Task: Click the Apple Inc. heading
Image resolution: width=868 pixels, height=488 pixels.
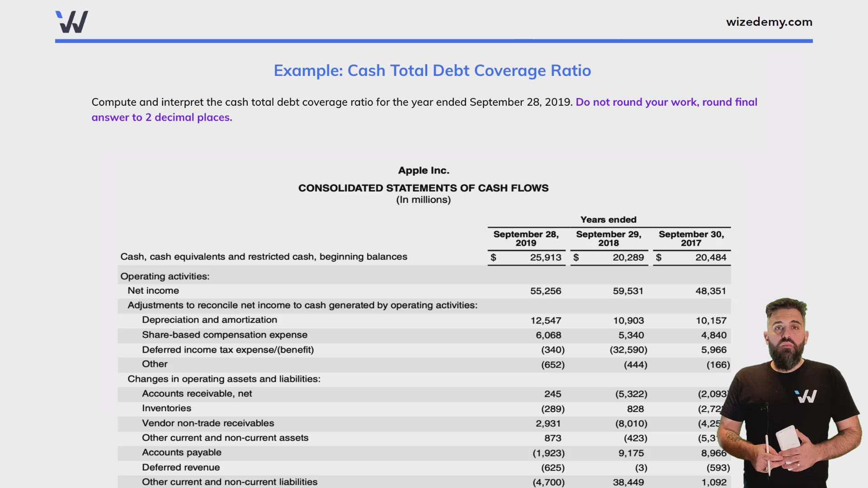Action: click(x=423, y=170)
